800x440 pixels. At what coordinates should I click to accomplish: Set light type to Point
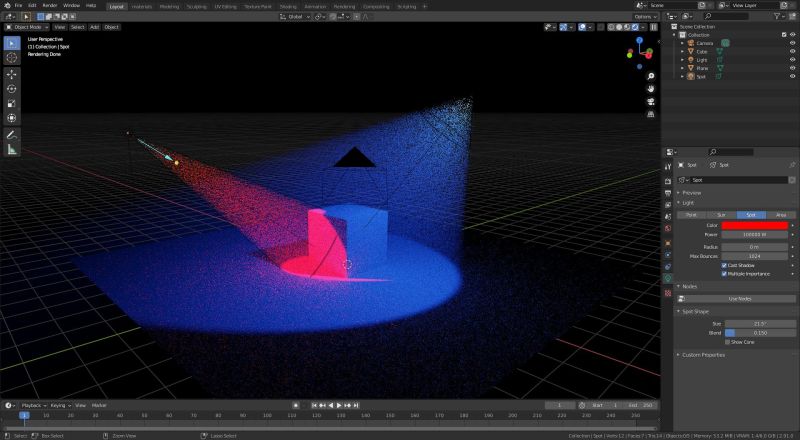pyautogui.click(x=691, y=215)
